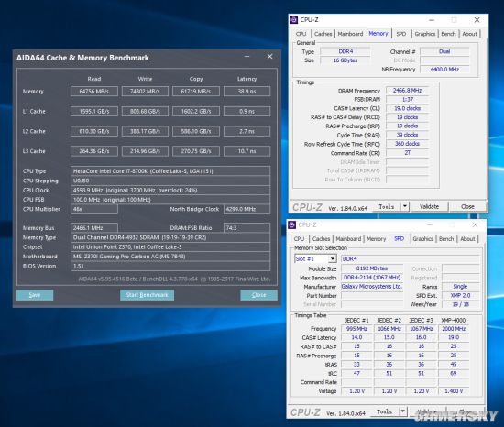This screenshot has height=427, width=504.
Task: Click Save in the AIDA64 benchmark window
Action: coord(35,295)
